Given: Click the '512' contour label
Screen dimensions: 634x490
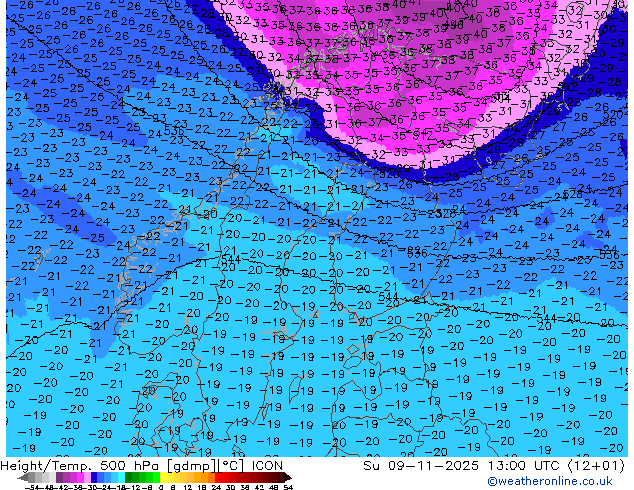Looking at the screenshot, I should tap(424, 135).
